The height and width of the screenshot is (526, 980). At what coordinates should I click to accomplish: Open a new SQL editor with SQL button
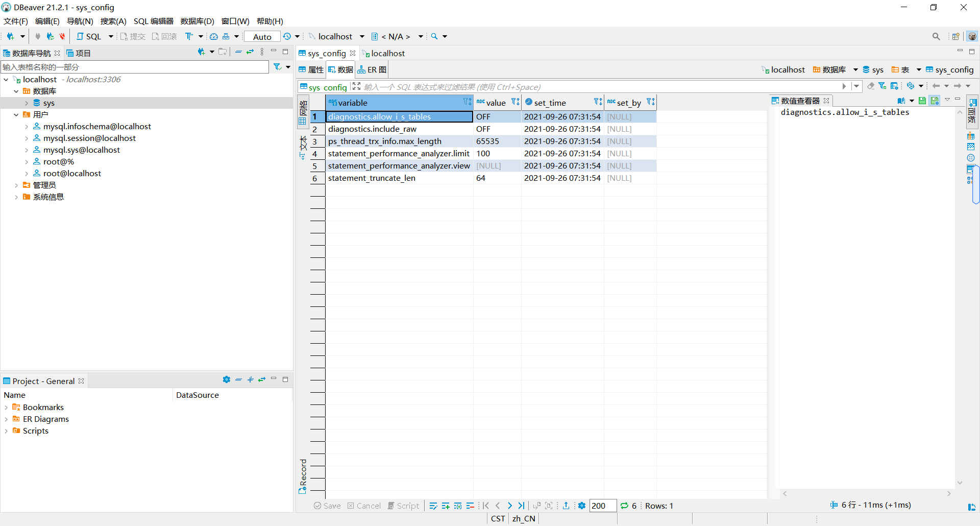click(x=89, y=36)
